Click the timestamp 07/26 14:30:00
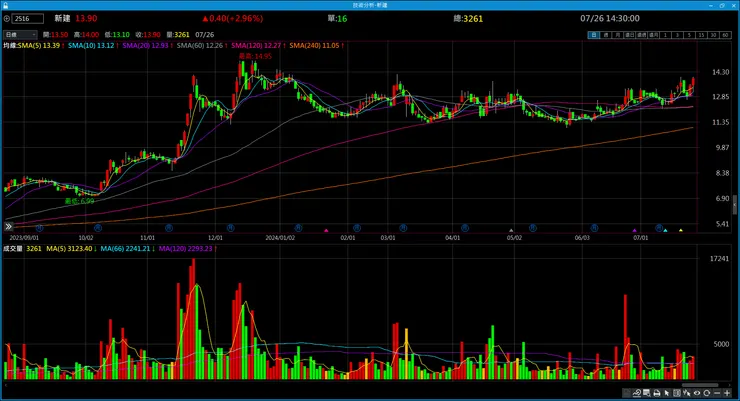 coord(610,18)
